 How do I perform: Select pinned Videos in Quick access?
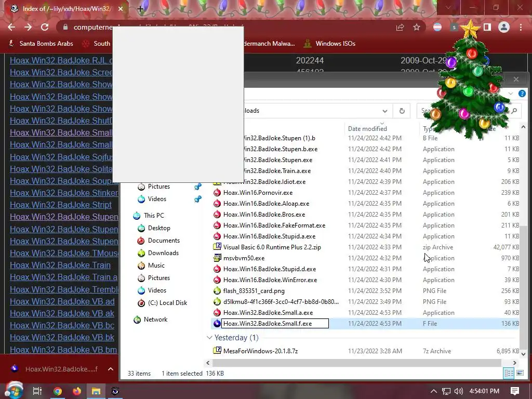[x=157, y=199]
